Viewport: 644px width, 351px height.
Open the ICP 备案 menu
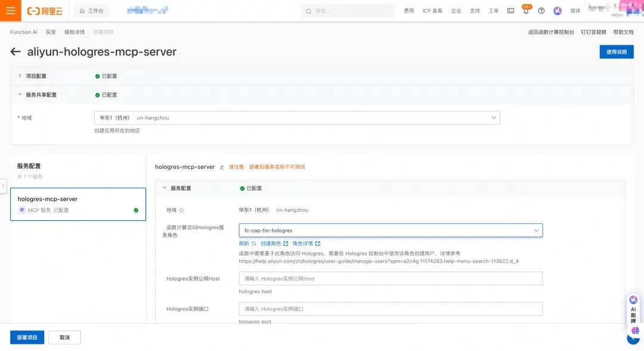click(432, 11)
